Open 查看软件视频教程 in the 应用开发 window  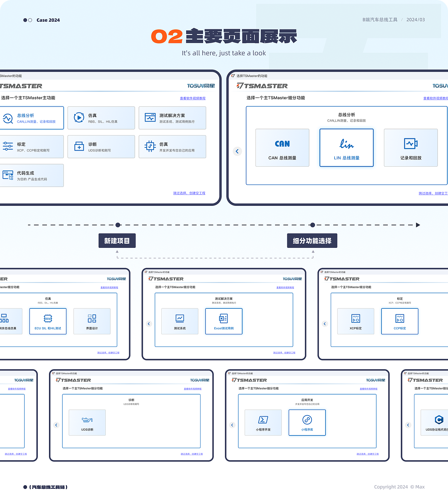(369, 389)
